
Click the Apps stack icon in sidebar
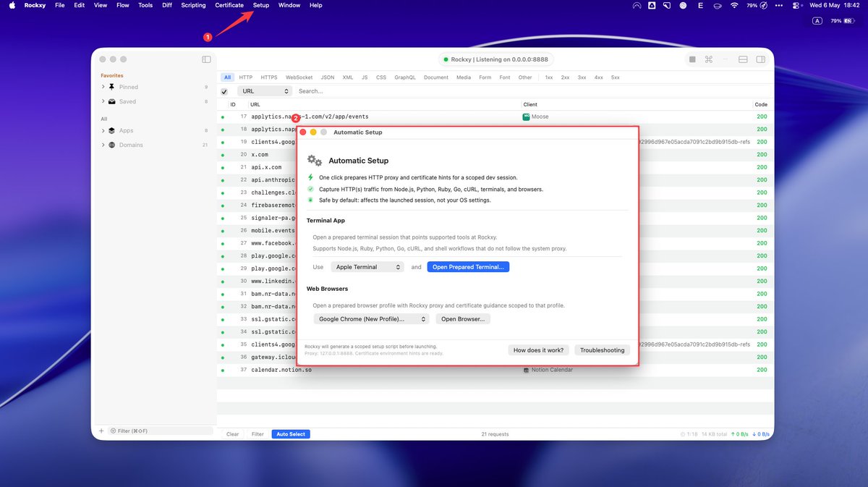point(112,130)
